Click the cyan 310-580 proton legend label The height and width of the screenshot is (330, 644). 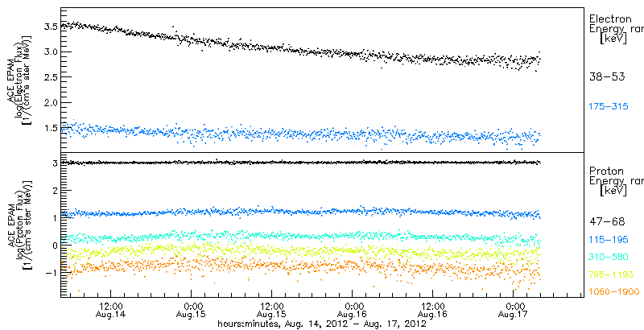pyautogui.click(x=609, y=257)
